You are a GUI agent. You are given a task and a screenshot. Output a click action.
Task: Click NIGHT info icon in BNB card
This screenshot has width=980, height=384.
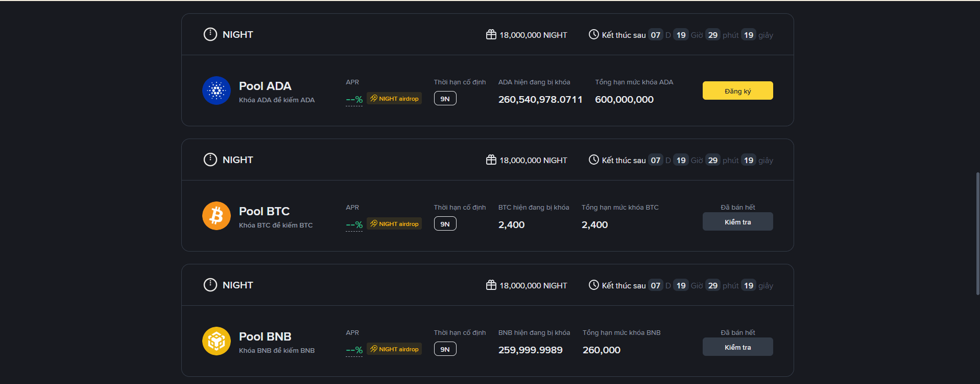210,285
